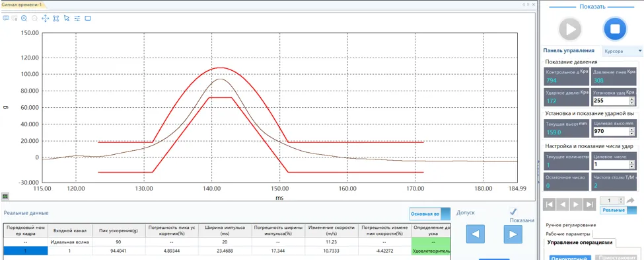Click the 308 pneumatic pressure reading
This screenshot has height=260, width=644.
(598, 81)
